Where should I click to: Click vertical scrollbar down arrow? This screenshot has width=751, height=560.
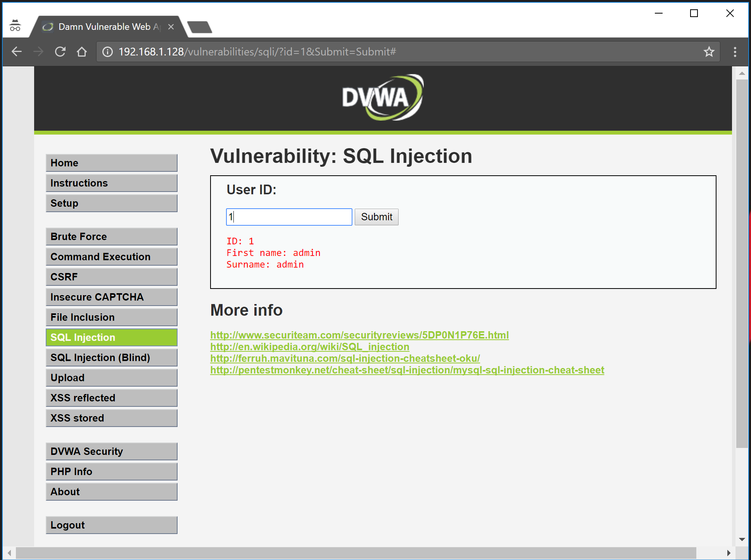(742, 539)
